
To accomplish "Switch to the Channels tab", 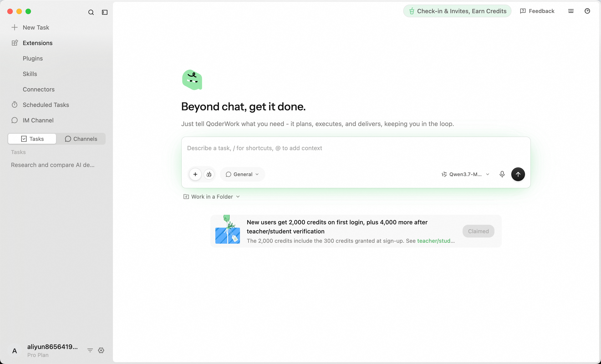I will (81, 139).
